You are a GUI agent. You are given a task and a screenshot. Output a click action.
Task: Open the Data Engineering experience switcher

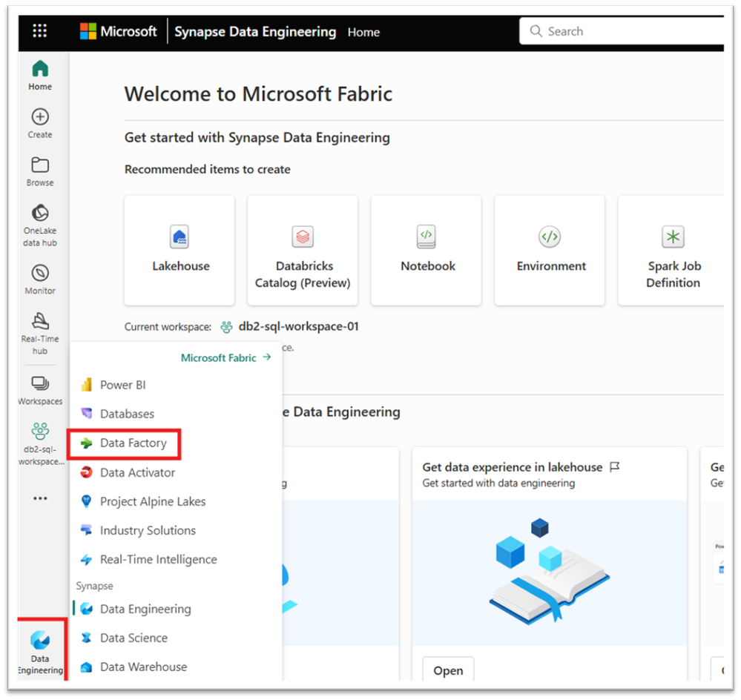tap(40, 653)
